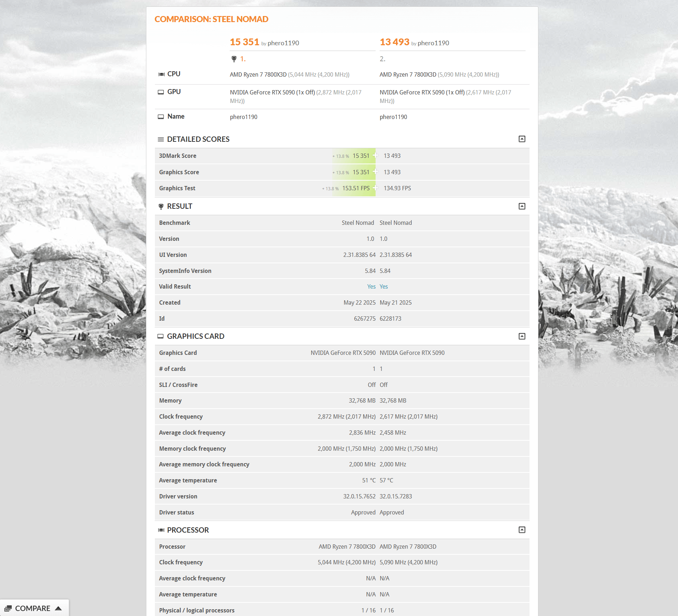Click the first Valid Result 'Yes' link
Screen dimensions: 678x616
click(371, 286)
